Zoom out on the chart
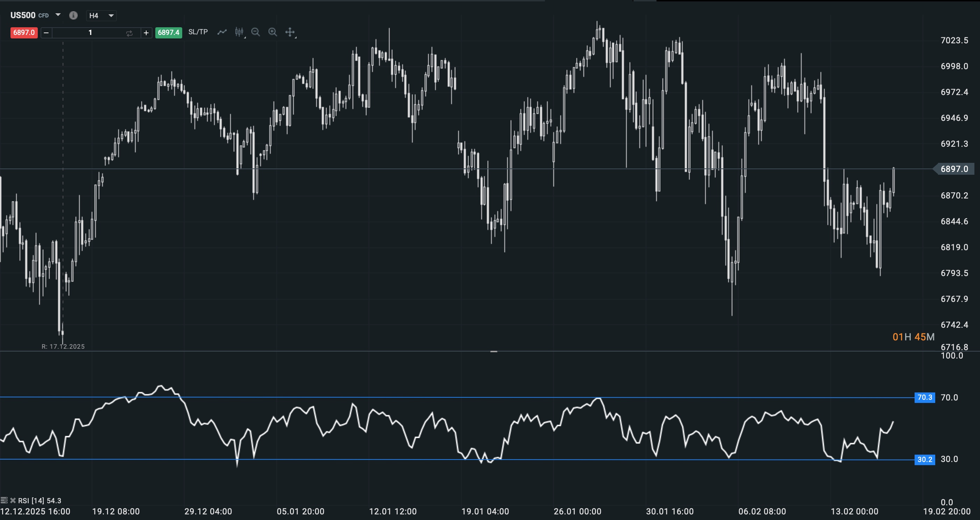Image resolution: width=980 pixels, height=520 pixels. (x=255, y=32)
